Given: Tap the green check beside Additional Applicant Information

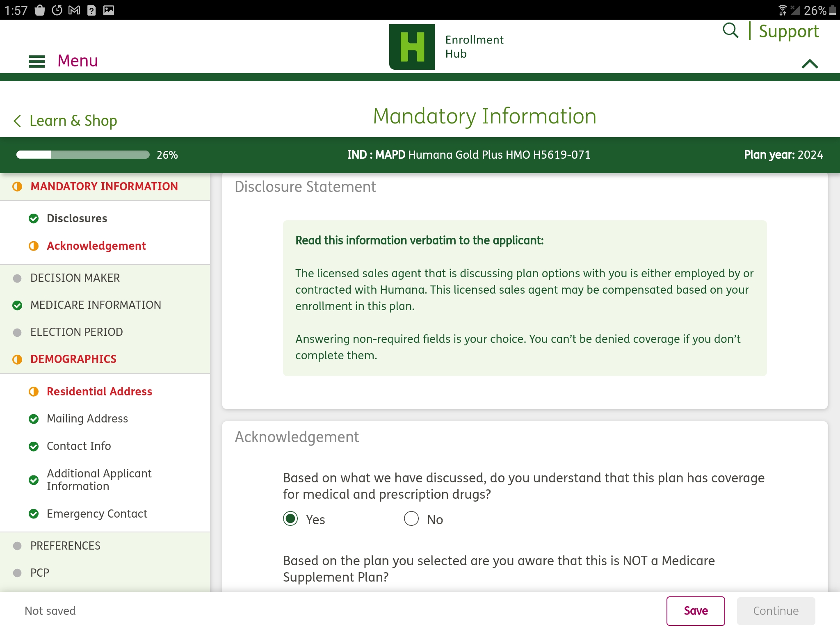Looking at the screenshot, I should pos(34,480).
